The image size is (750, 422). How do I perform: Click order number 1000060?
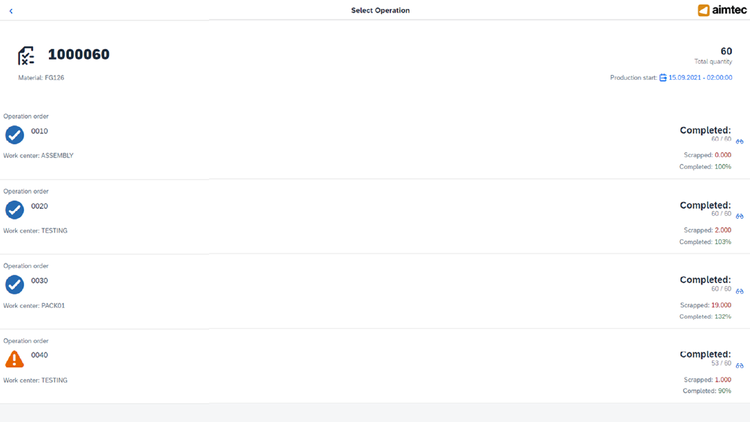click(78, 55)
